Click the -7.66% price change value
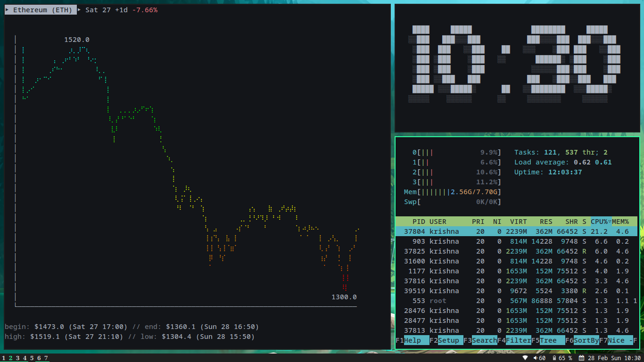The image size is (644, 362). click(x=145, y=9)
